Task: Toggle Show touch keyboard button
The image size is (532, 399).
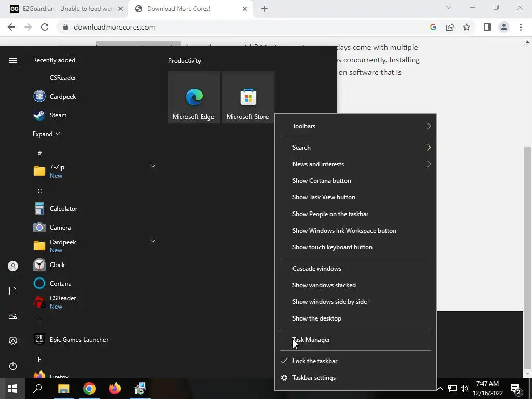Action: coord(355,247)
